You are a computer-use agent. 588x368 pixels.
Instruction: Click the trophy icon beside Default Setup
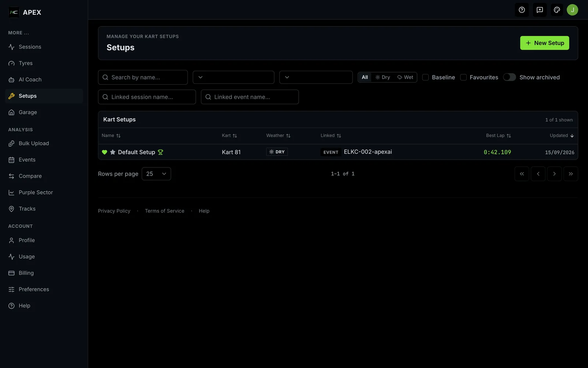tap(160, 152)
